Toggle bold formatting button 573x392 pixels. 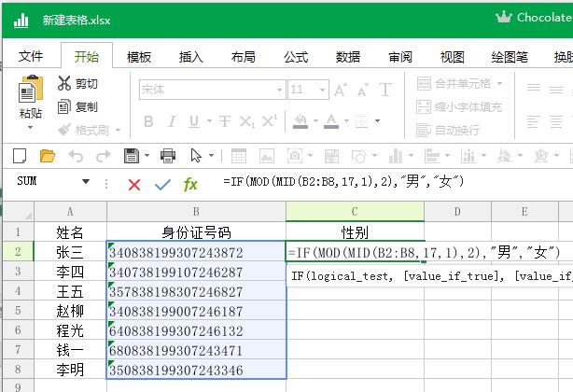coord(149,122)
